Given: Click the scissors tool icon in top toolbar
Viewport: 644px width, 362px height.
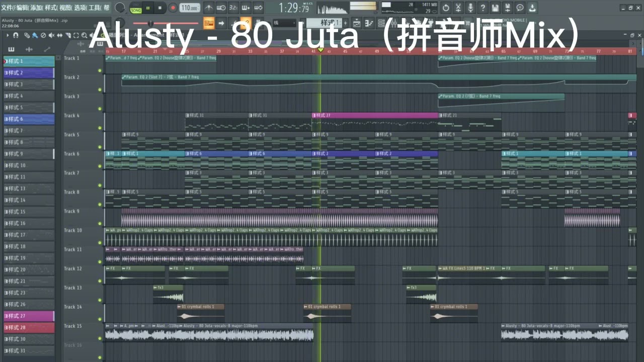Looking at the screenshot, I should click(458, 8).
